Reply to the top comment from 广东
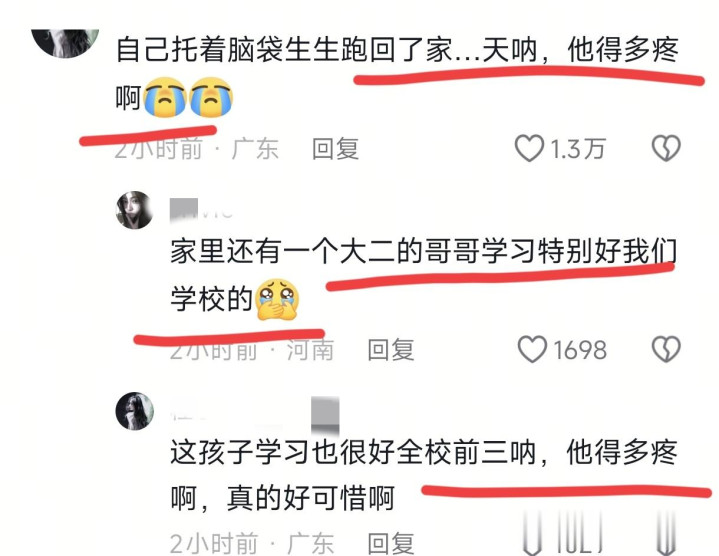The height and width of the screenshot is (556, 719). tap(335, 149)
